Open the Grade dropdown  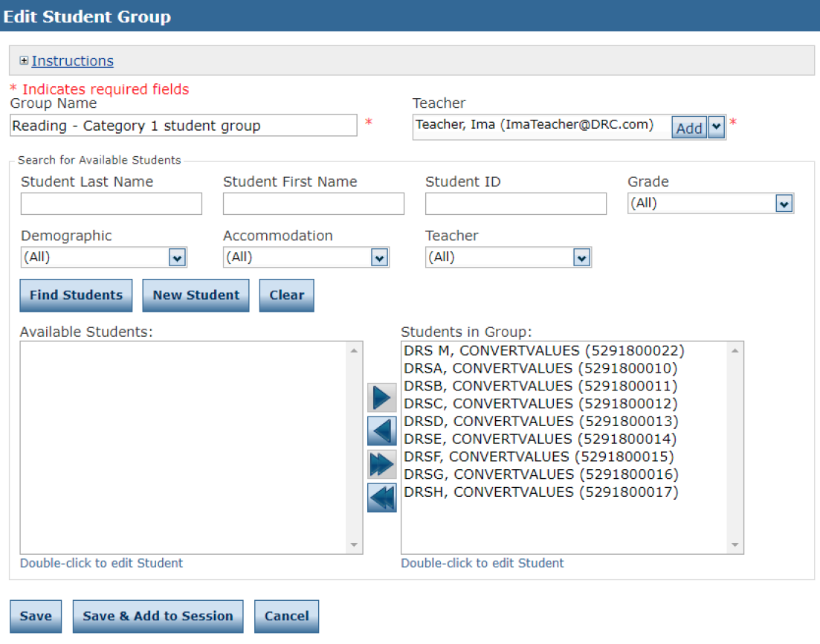click(x=783, y=202)
